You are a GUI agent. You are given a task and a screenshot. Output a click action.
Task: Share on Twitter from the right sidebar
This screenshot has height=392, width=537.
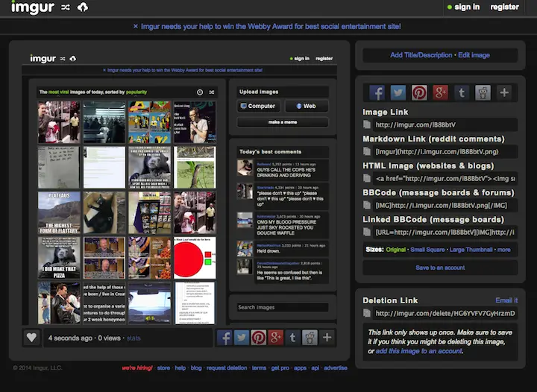click(398, 92)
